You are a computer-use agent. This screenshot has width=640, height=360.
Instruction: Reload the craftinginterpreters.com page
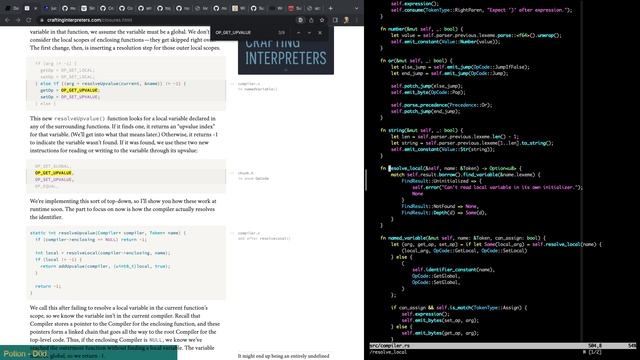tap(29, 20)
